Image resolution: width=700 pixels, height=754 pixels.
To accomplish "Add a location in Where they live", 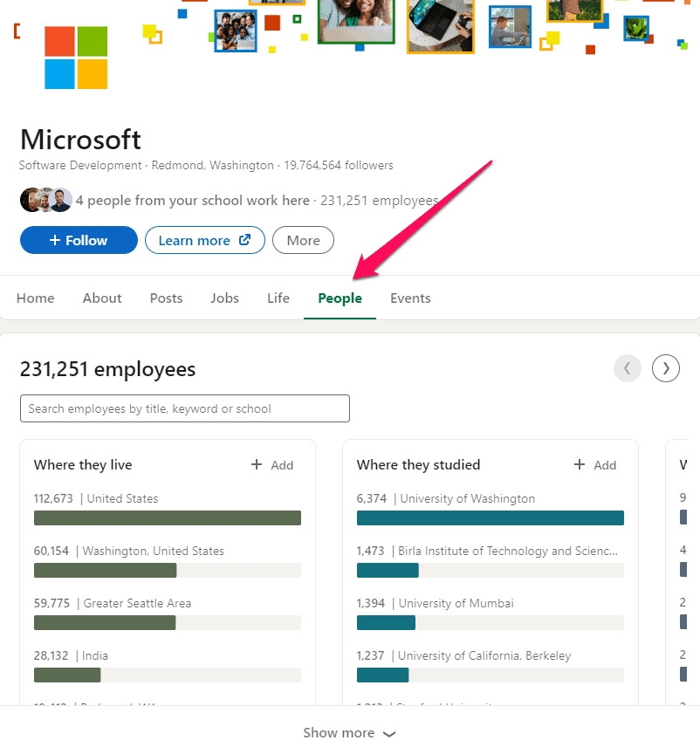I will (272, 465).
